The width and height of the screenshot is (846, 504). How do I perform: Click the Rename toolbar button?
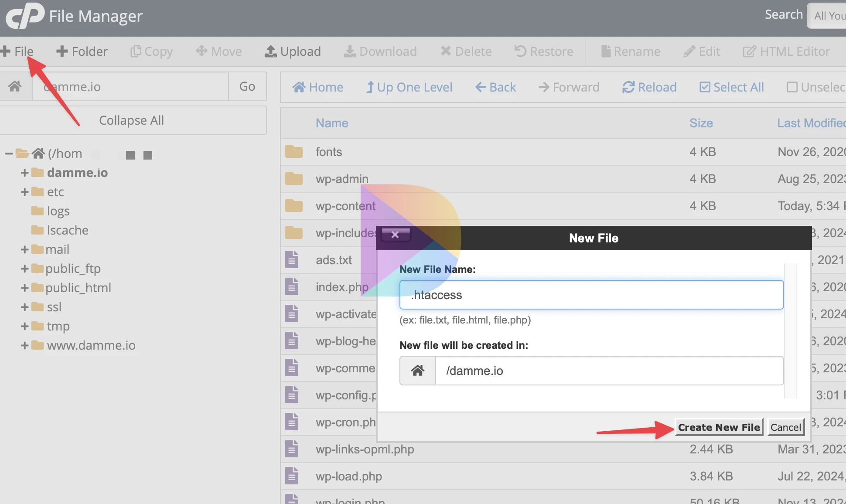[631, 51]
